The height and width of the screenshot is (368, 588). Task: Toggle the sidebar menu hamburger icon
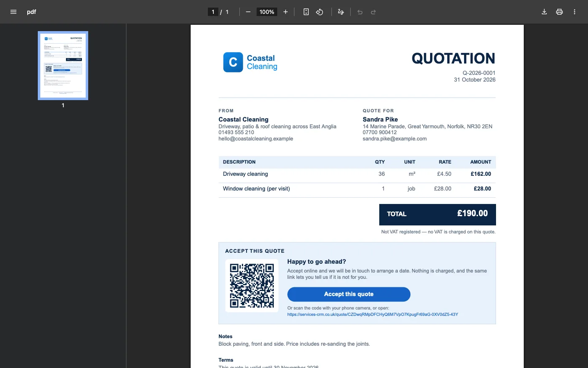tap(13, 12)
